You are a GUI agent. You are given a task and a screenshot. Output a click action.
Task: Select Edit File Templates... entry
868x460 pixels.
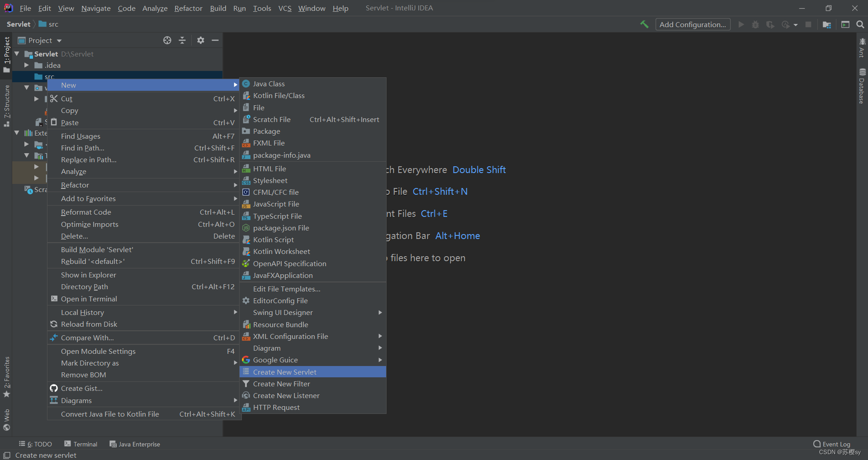(313, 289)
